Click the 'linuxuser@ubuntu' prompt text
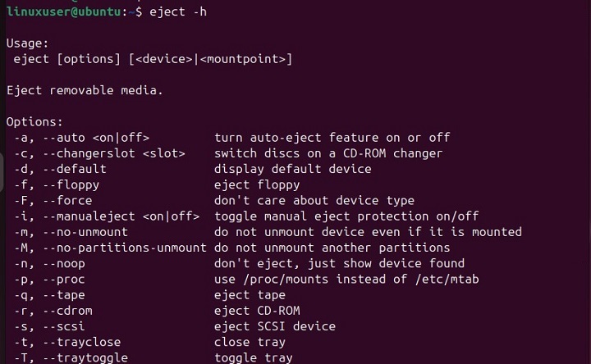The height and width of the screenshot is (364, 591). click(x=62, y=12)
